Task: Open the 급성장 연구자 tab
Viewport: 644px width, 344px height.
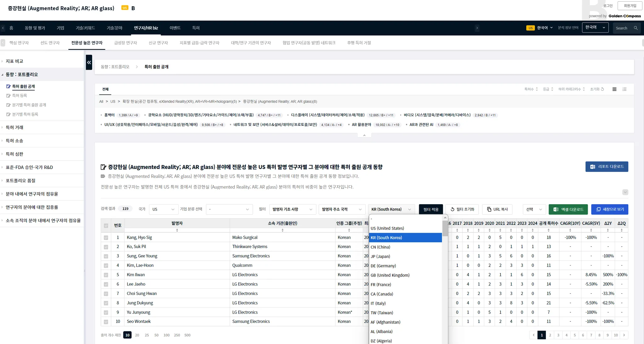Action: [x=125, y=43]
